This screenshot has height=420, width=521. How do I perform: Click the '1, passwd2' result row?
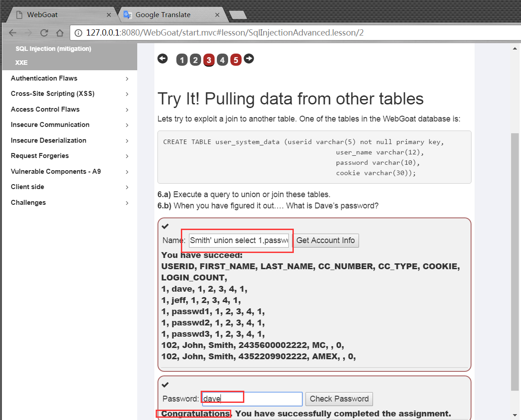(x=213, y=323)
